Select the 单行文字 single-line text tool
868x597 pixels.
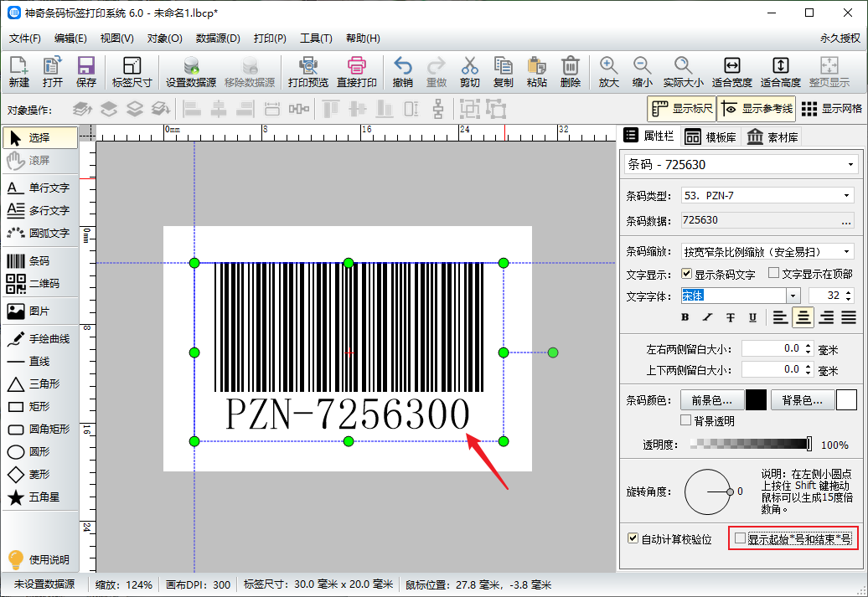[x=39, y=188]
